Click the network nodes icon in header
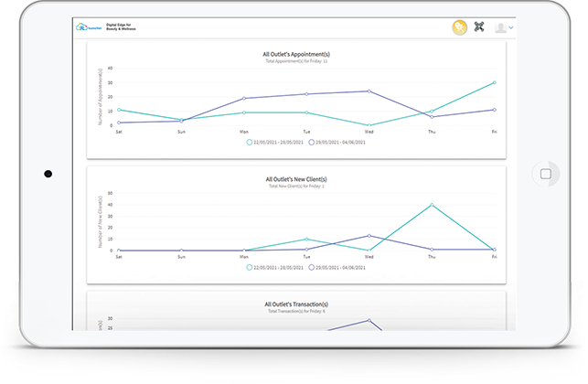Image resolution: width=588 pixels, height=384 pixels. pyautogui.click(x=479, y=27)
